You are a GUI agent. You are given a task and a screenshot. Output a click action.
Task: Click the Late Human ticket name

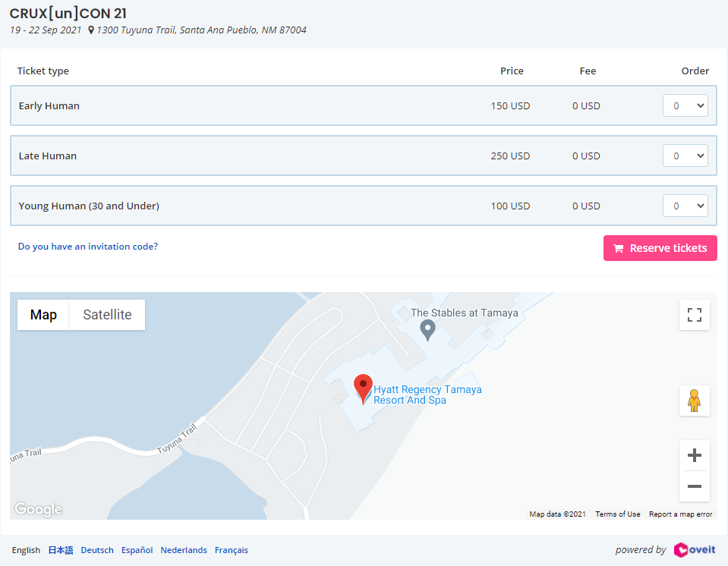tap(47, 156)
